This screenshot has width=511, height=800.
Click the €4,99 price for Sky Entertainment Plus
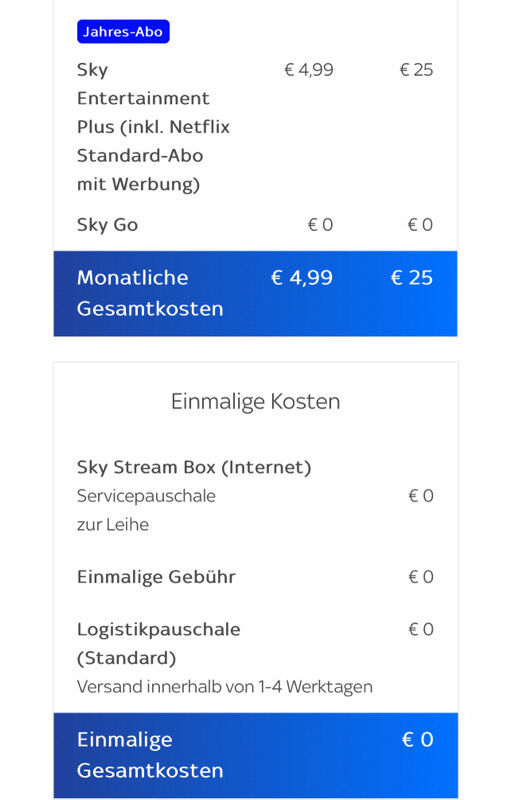coord(309,69)
